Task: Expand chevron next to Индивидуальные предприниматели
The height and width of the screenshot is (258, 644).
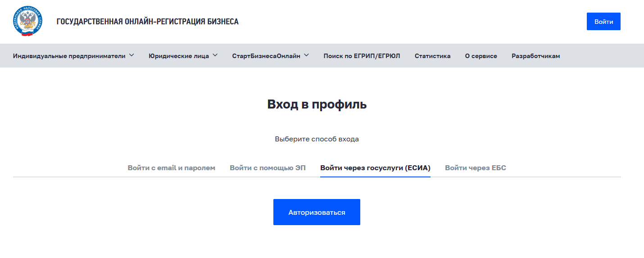Action: pyautogui.click(x=132, y=55)
